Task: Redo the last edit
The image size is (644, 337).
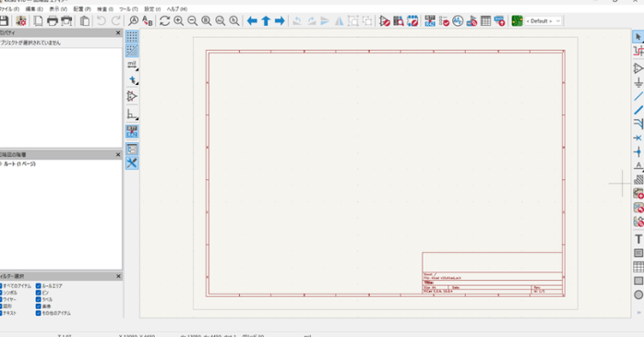Action: tap(116, 20)
